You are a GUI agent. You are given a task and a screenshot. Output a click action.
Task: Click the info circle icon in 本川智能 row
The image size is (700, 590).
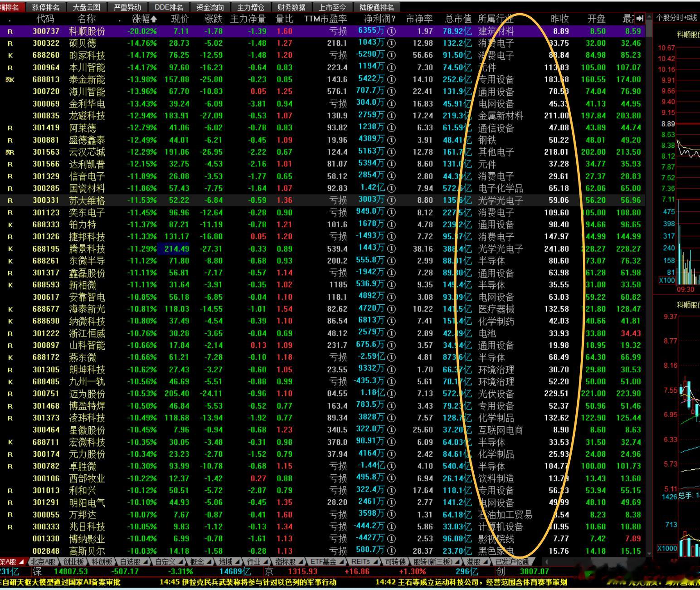pyautogui.click(x=391, y=67)
